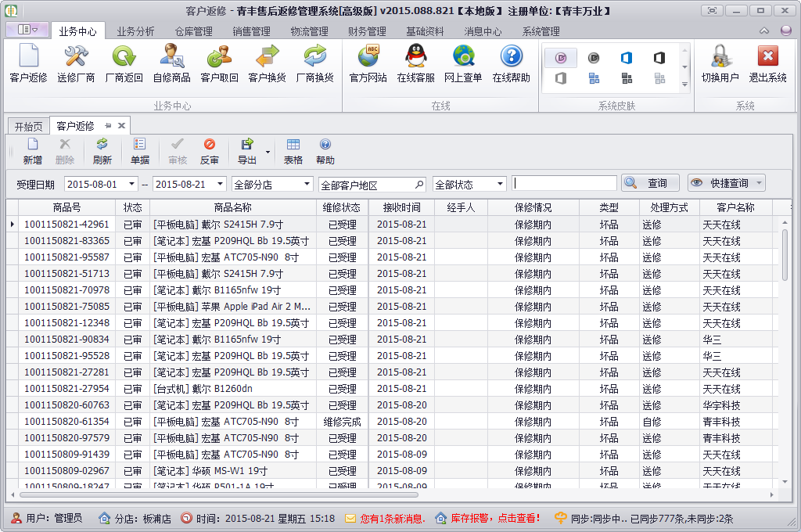
Task: Click the 送修厂商 tools icon
Action: (76, 64)
